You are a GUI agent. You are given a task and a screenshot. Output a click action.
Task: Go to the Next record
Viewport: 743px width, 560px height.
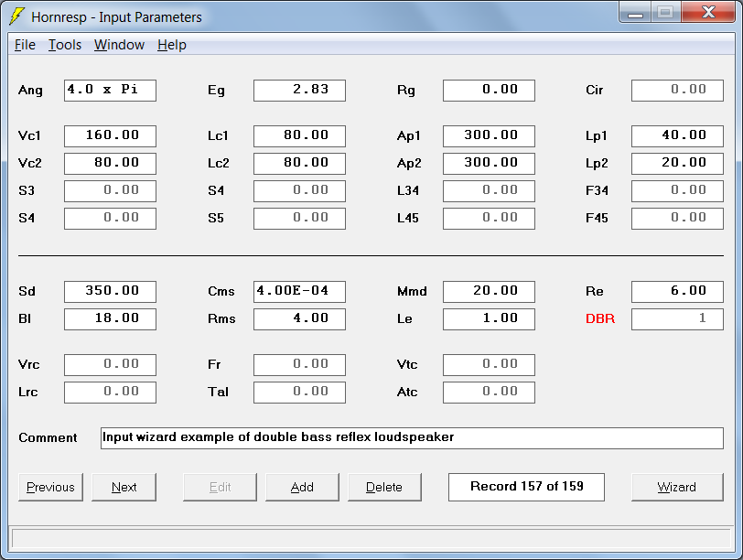pyautogui.click(x=124, y=487)
